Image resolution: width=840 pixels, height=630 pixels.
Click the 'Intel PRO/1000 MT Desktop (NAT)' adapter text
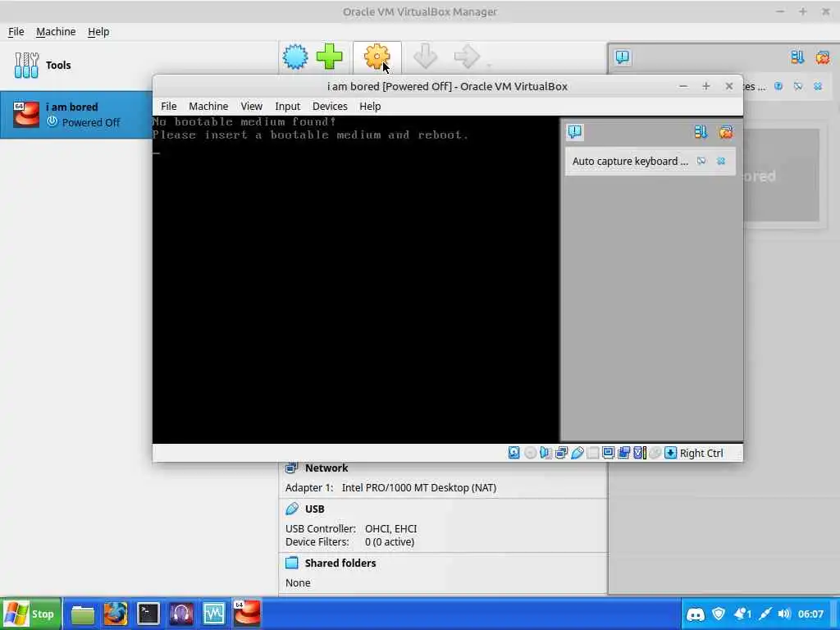click(419, 487)
